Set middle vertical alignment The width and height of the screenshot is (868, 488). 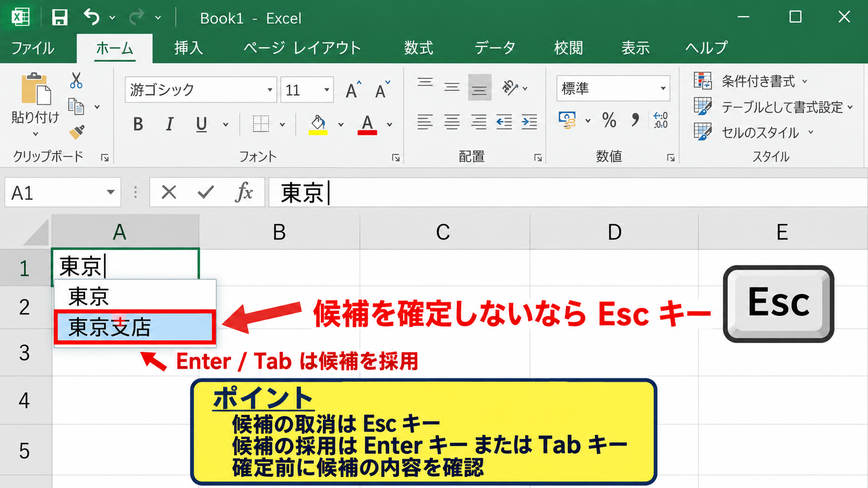pos(452,87)
